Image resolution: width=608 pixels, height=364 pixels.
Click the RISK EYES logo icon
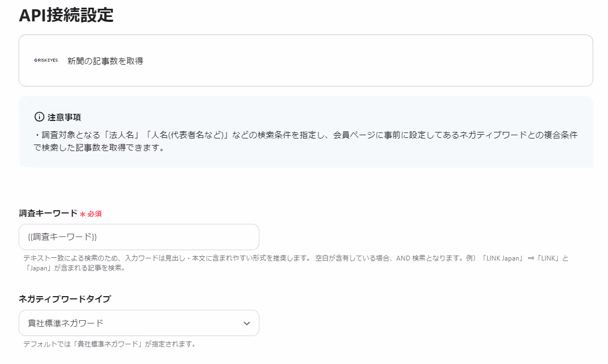click(x=46, y=60)
